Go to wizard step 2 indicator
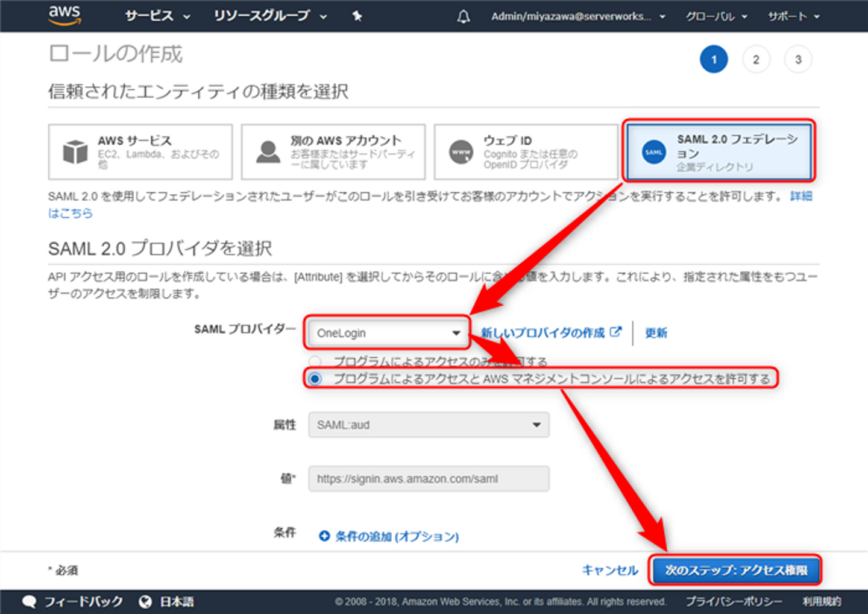 coord(756,59)
